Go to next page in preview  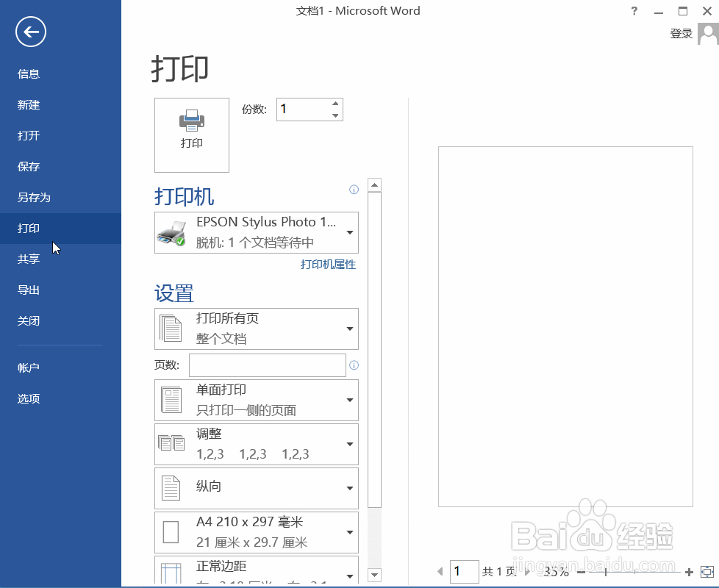coord(527,572)
